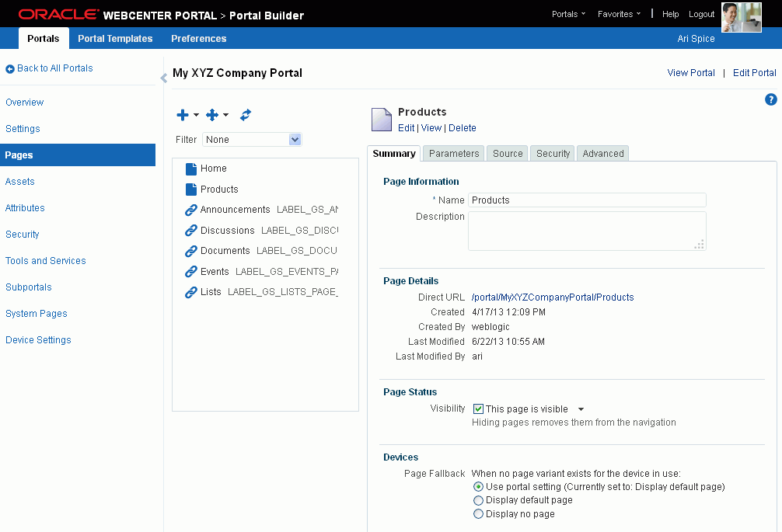Switch to the Advanced tab
The height and width of the screenshot is (532, 782).
602,154
